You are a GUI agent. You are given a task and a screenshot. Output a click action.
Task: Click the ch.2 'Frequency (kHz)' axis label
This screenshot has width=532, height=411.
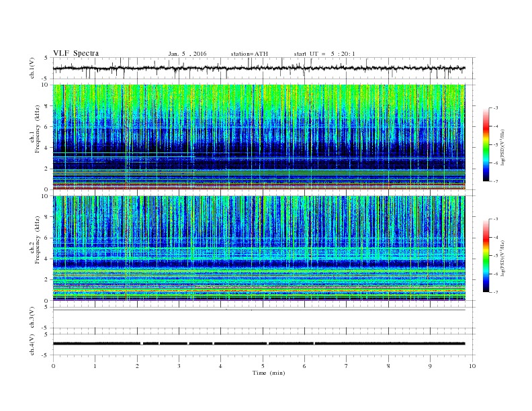pos(38,240)
